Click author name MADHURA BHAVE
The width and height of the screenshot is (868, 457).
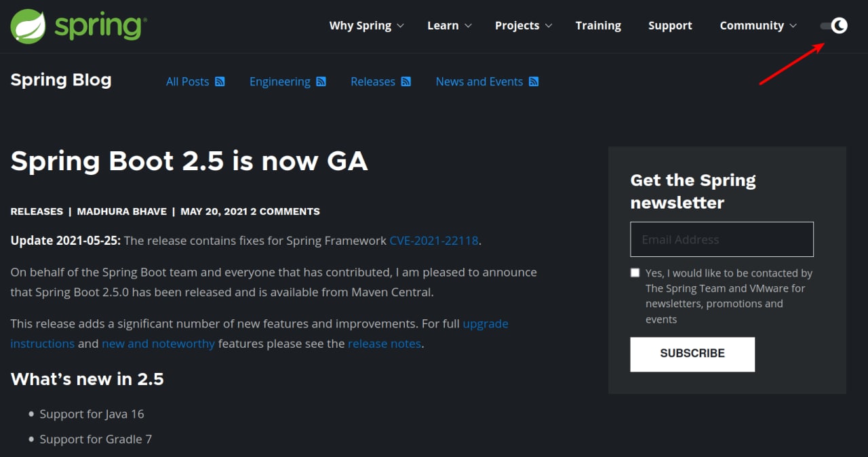coord(122,212)
